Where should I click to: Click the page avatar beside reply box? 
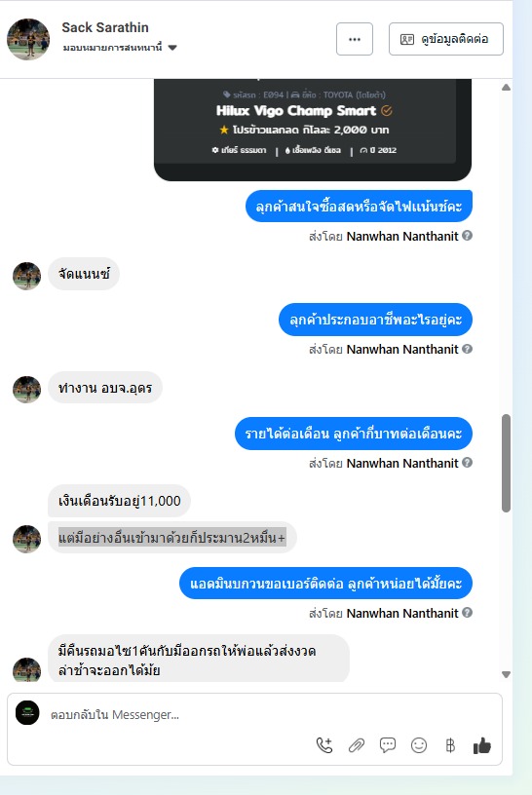point(27,713)
